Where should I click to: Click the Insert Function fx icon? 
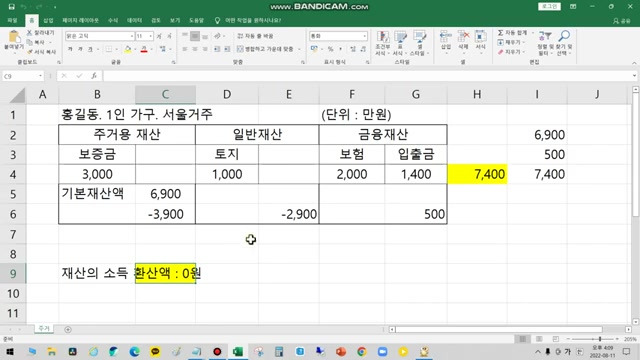[94, 76]
